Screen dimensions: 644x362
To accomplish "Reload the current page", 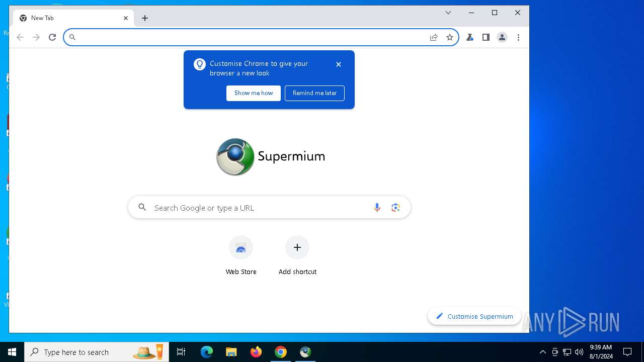I will coord(52,37).
